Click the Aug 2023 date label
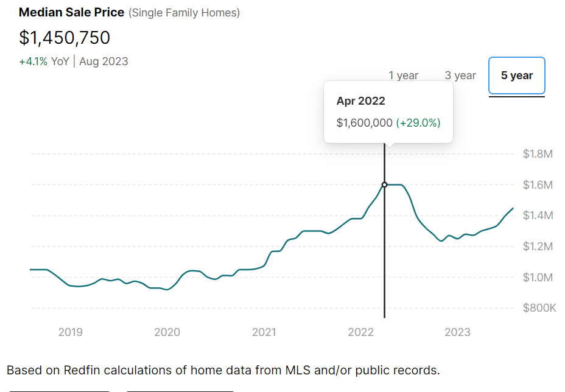This screenshot has width=565, height=392. (104, 61)
